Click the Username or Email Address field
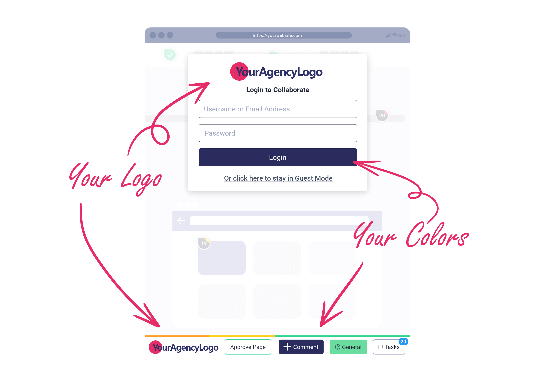555x392 pixels. click(277, 109)
